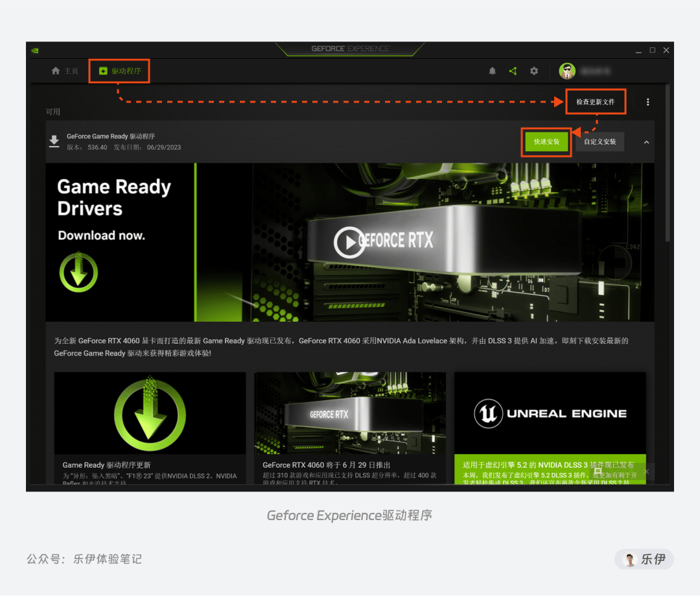Go to the 主页 home tab
The image size is (700, 596).
pos(65,71)
